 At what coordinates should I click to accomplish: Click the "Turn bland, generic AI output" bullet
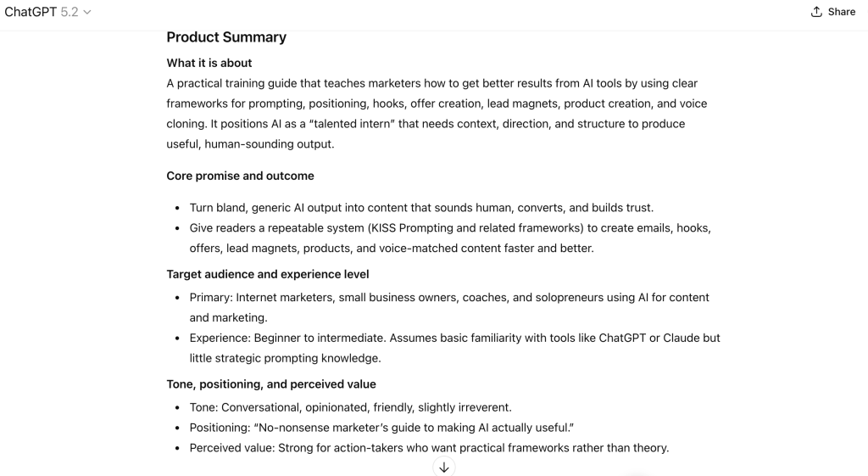pyautogui.click(x=421, y=208)
